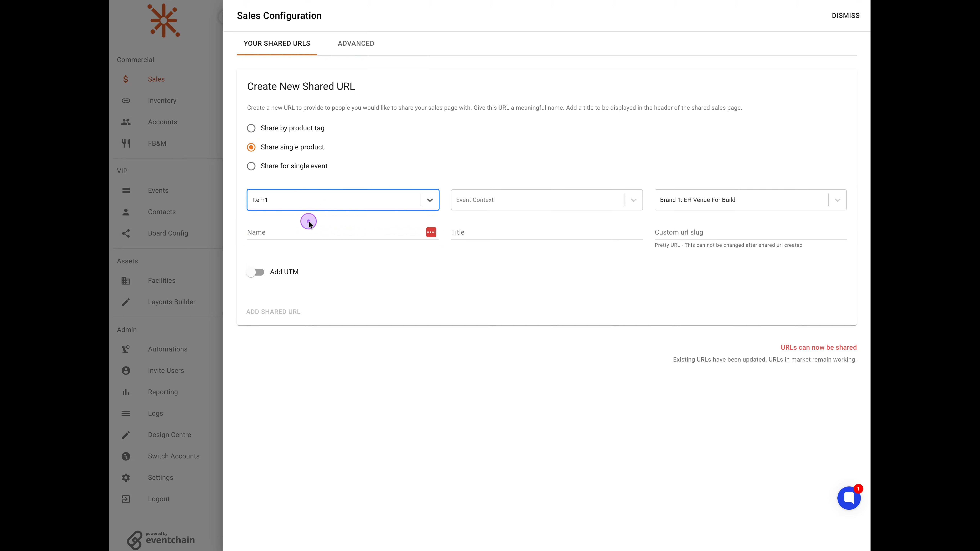Image resolution: width=980 pixels, height=551 pixels.
Task: Click the Inventory link icon in sidebar
Action: 126,100
